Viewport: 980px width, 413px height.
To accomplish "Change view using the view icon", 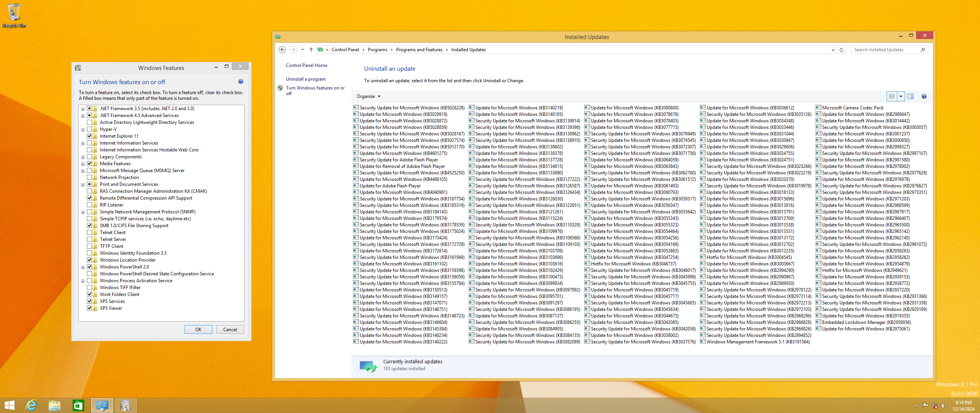I will [892, 96].
